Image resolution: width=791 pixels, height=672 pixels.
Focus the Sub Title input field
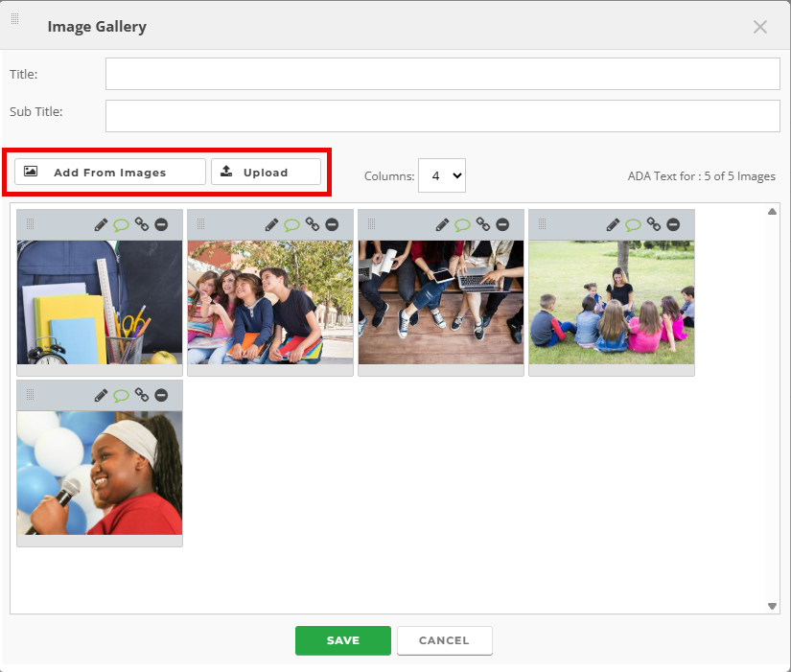pyautogui.click(x=443, y=116)
